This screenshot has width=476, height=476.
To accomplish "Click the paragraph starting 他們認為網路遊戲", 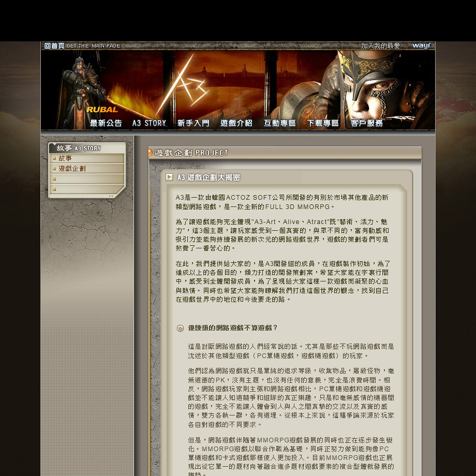I will (291, 398).
